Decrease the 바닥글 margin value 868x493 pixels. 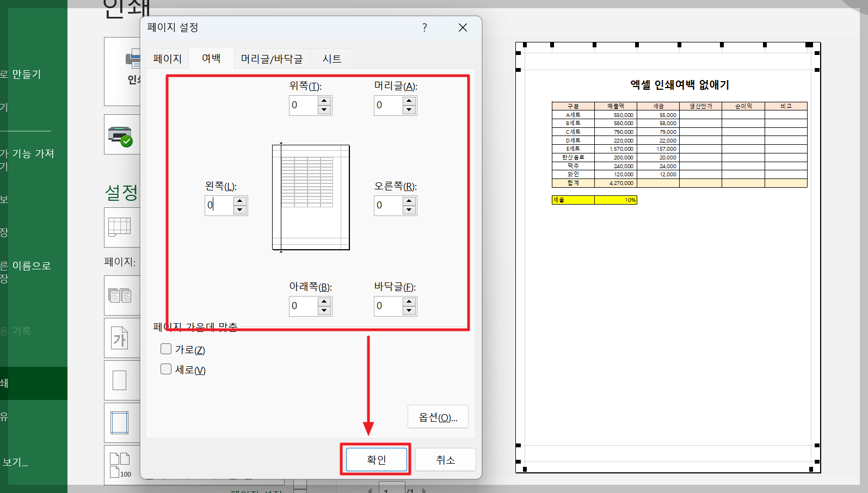coord(409,311)
